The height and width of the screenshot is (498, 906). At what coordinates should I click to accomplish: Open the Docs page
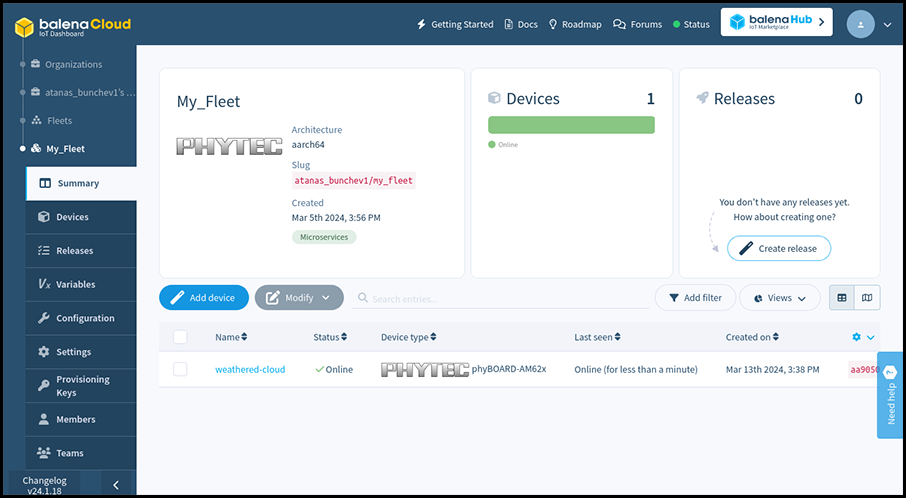tap(521, 24)
